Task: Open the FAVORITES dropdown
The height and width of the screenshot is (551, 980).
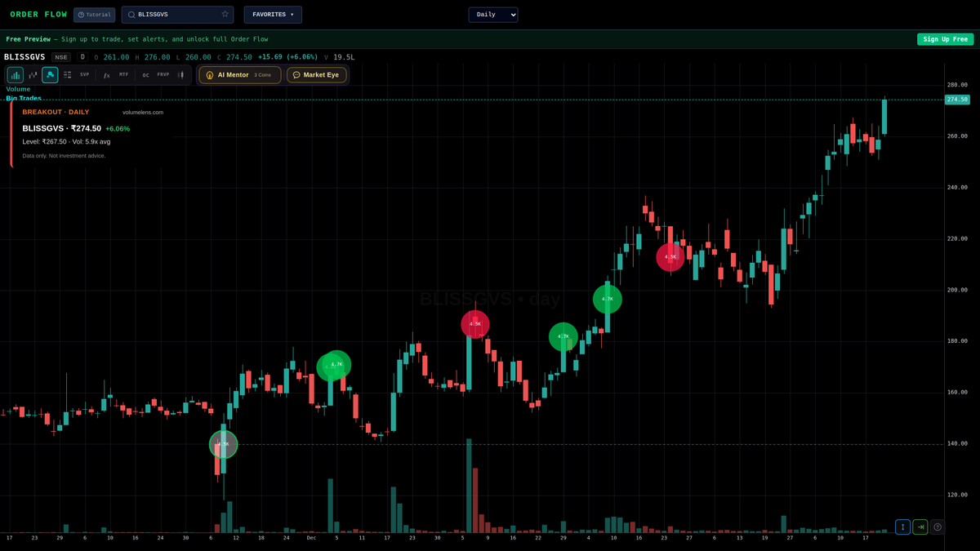Action: point(272,14)
